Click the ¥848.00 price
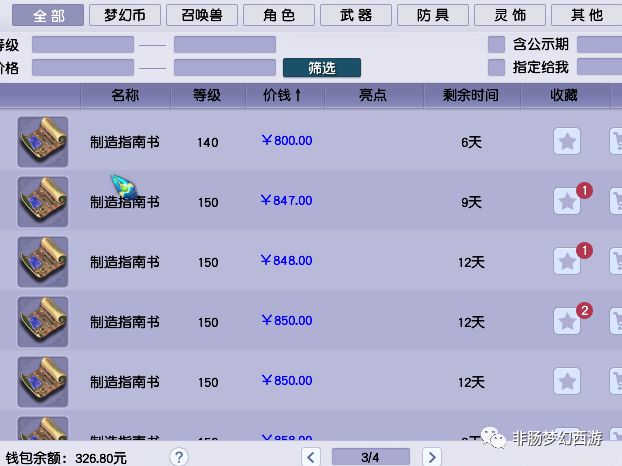 coord(286,260)
